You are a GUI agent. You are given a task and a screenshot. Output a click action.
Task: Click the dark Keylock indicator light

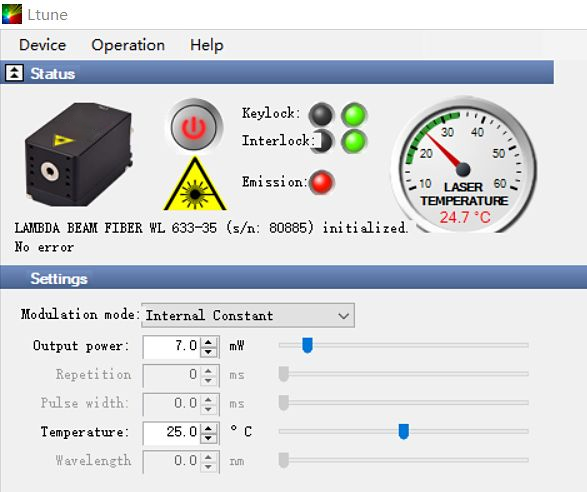[x=321, y=115]
